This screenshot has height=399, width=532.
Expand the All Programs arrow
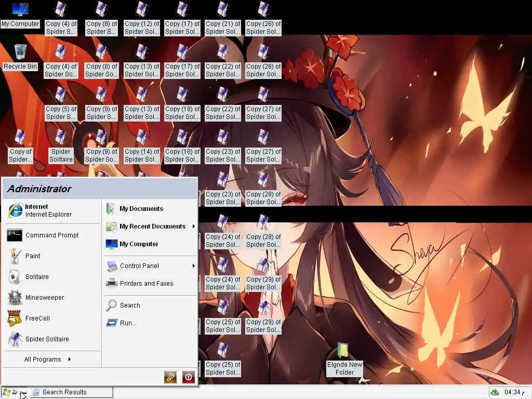70,359
